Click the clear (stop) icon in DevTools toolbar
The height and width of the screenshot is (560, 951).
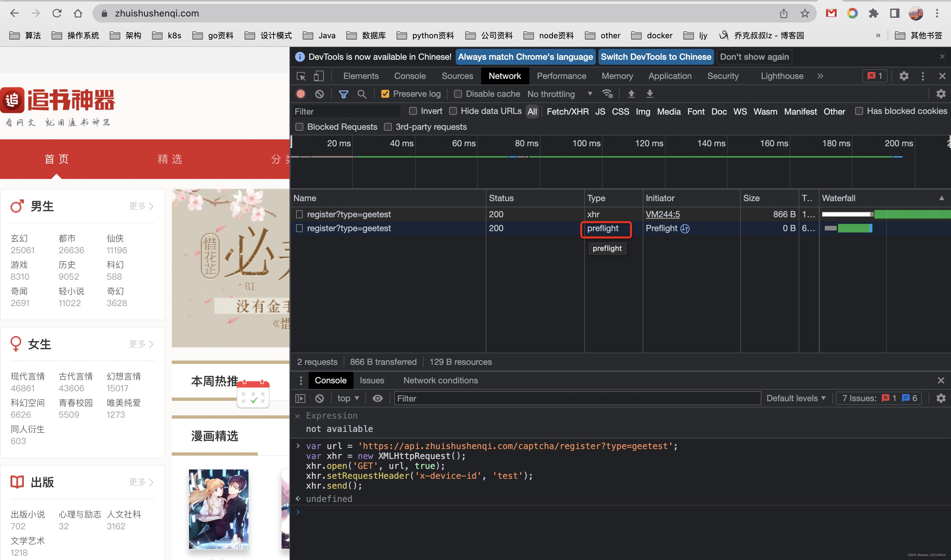[320, 94]
